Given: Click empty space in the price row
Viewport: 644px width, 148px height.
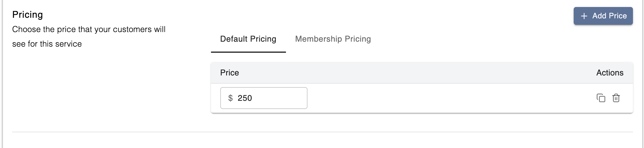Looking at the screenshot, I should click(x=436, y=98).
